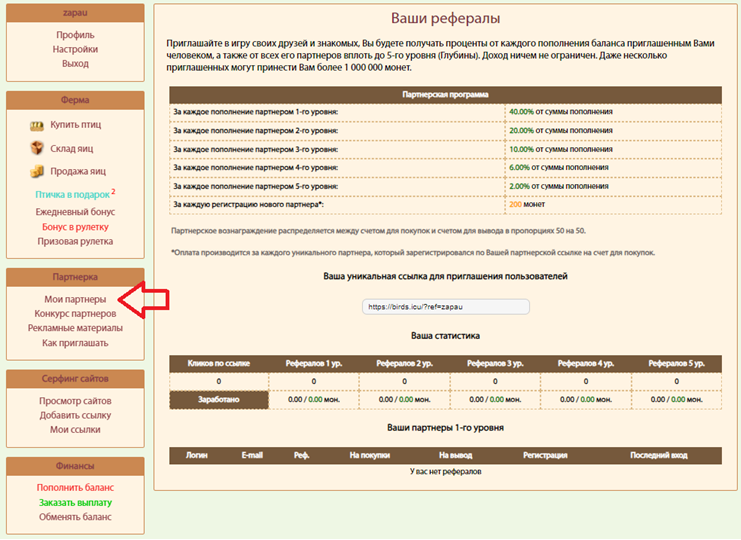Click the Ферма sidebar section header
The image size is (741, 540).
75,100
